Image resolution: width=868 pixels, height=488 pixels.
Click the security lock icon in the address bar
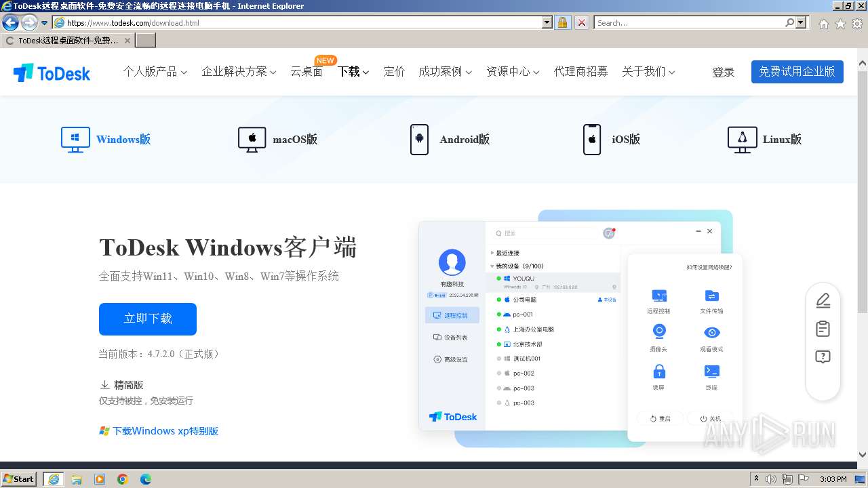tap(562, 23)
